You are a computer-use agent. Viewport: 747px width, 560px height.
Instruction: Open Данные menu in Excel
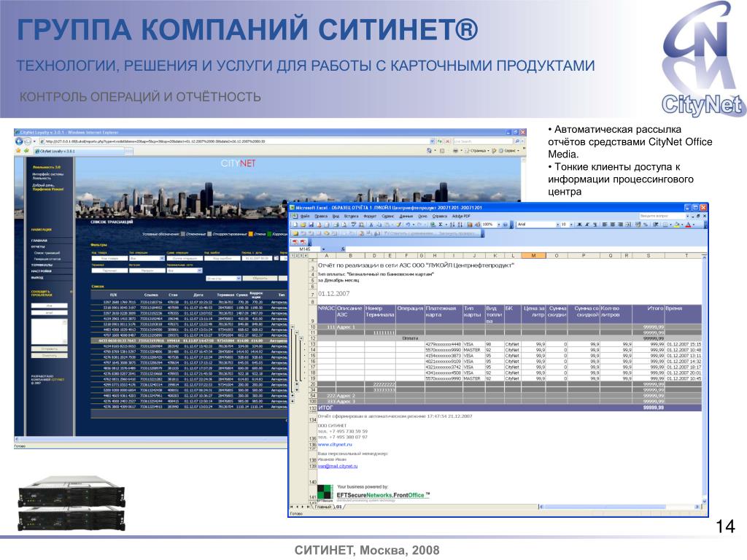406,216
